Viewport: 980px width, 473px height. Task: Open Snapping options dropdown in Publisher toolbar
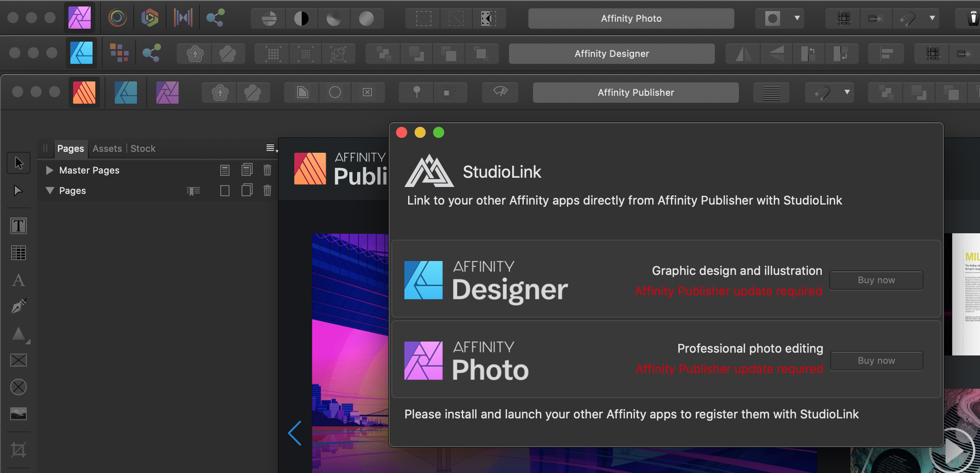click(847, 92)
